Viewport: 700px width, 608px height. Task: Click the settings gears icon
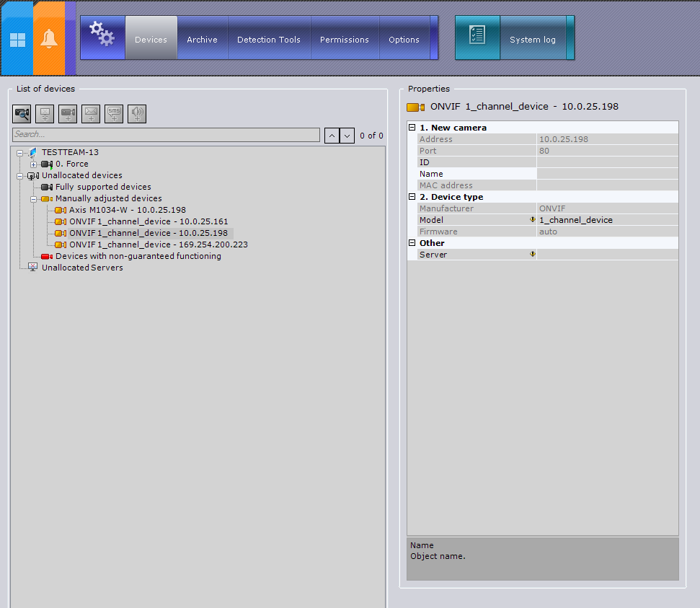click(102, 35)
